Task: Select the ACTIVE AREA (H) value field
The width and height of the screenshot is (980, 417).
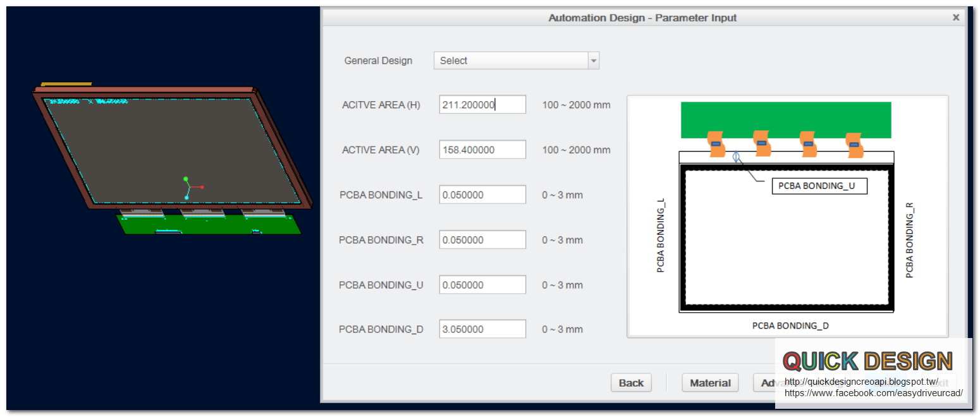Action: click(482, 104)
